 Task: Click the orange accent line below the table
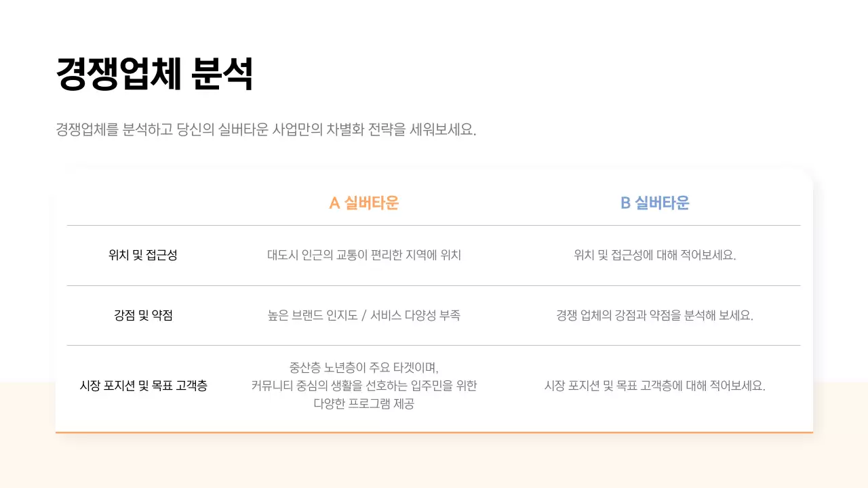[434, 430]
